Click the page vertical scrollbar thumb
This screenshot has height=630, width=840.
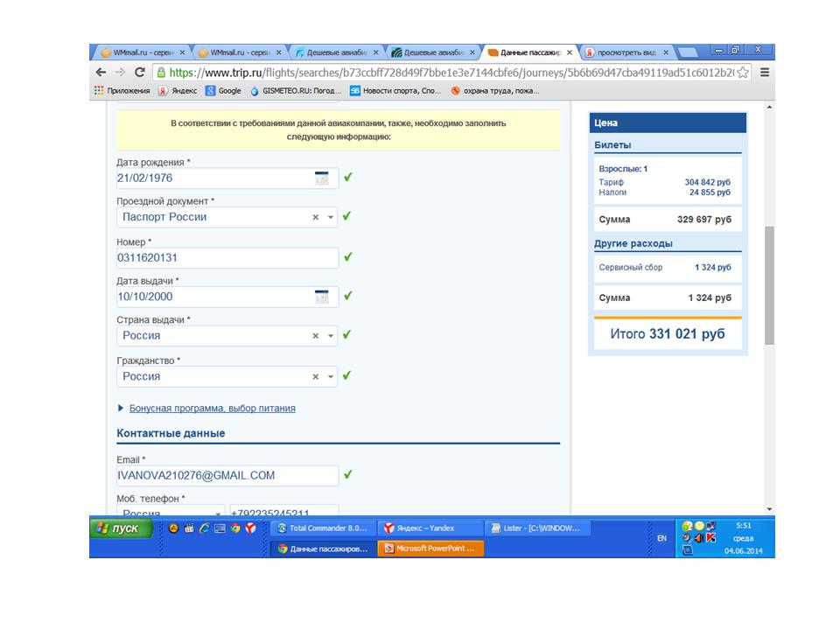click(769, 285)
